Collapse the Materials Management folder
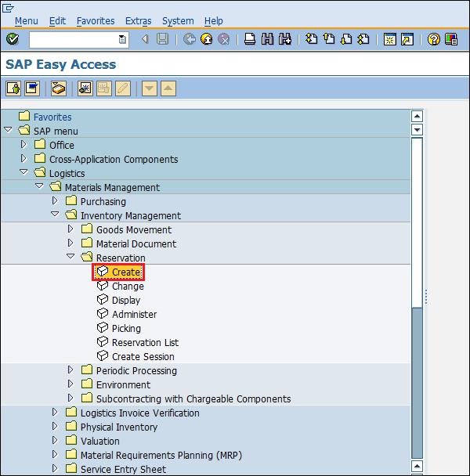Viewport: 470px width, 476px height. click(39, 186)
